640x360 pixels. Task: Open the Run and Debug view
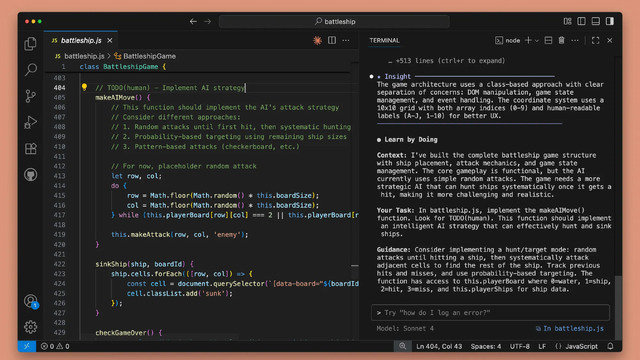coord(31,122)
